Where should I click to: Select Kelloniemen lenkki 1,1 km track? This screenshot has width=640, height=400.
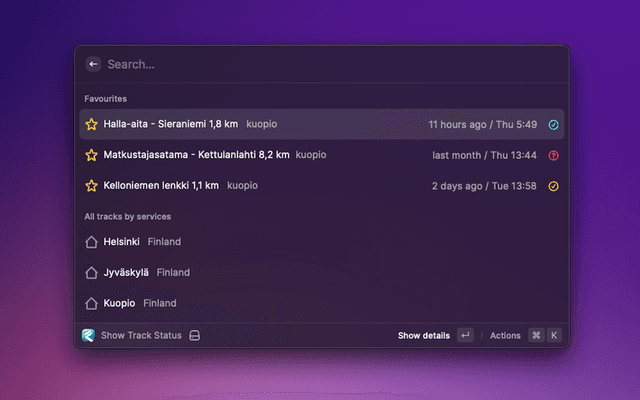pos(160,186)
